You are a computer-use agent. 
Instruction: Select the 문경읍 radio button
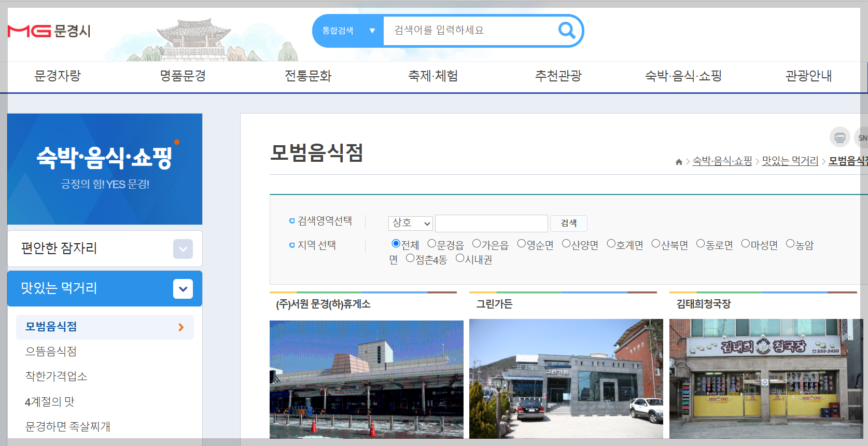pos(432,244)
